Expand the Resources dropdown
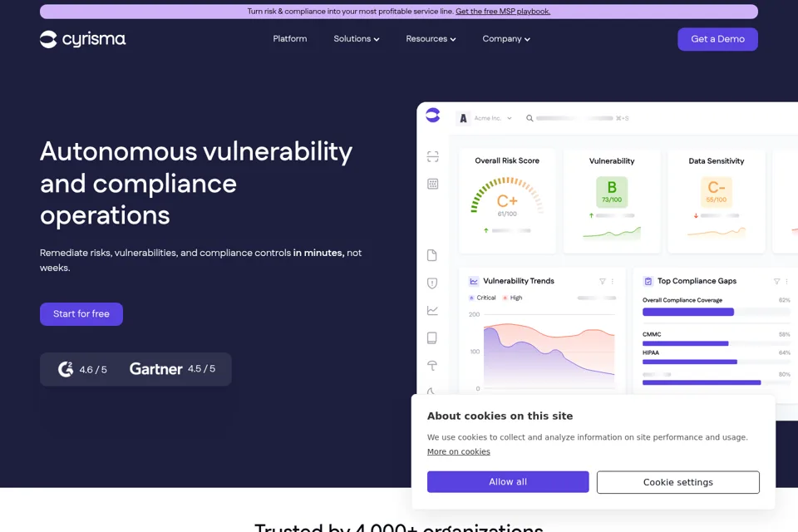The width and height of the screenshot is (798, 532). 431,39
